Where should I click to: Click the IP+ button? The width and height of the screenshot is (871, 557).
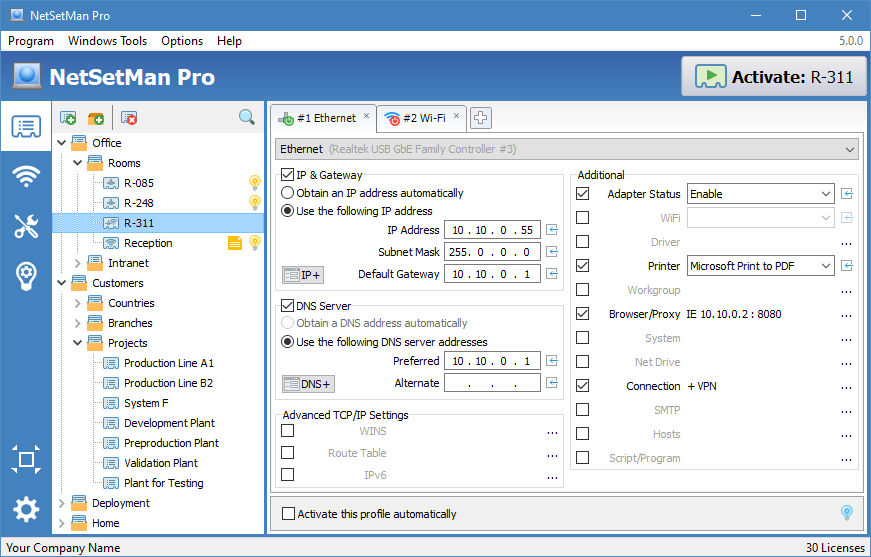(x=303, y=274)
